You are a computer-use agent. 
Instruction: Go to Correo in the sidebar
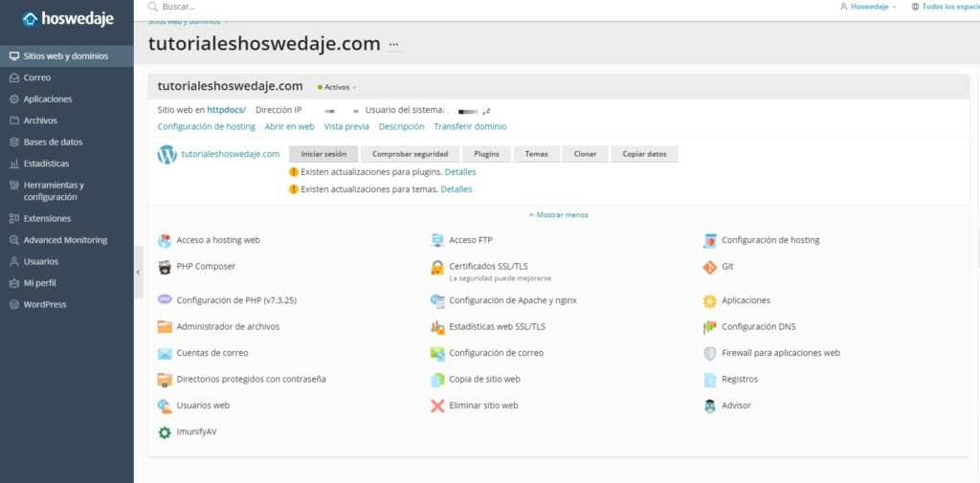pyautogui.click(x=66, y=77)
